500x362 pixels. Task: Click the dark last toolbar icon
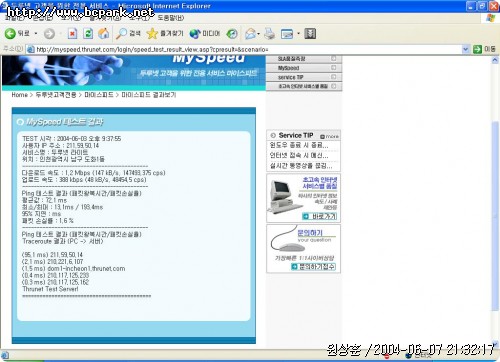pos(310,33)
